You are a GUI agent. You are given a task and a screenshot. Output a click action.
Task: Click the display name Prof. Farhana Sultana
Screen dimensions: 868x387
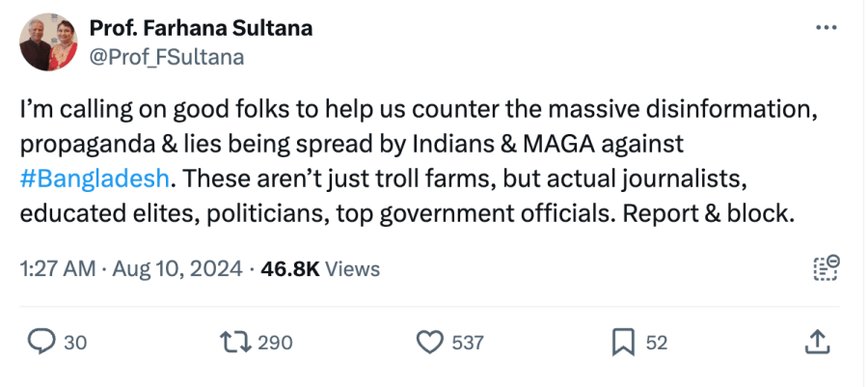click(x=201, y=28)
